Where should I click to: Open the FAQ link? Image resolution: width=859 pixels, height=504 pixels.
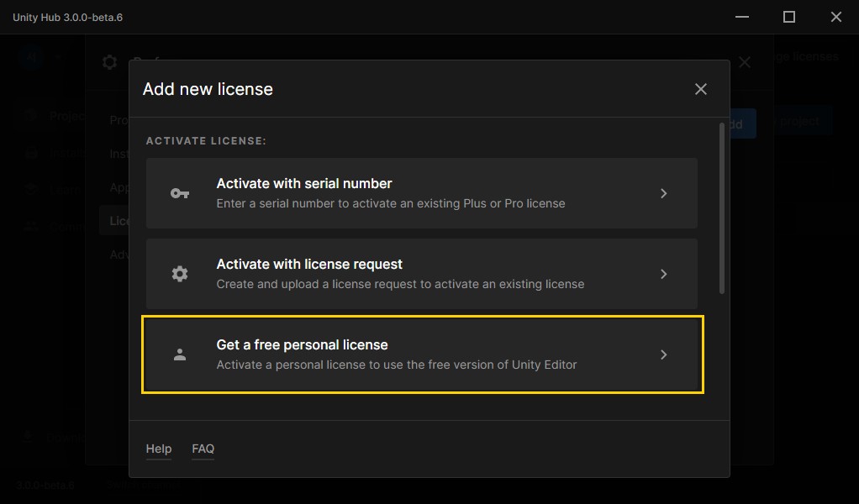[203, 449]
